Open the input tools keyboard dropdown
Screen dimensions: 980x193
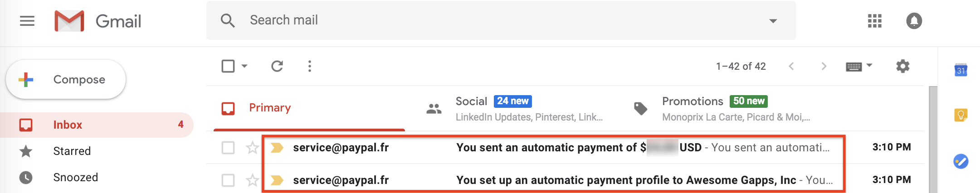pyautogui.click(x=859, y=66)
